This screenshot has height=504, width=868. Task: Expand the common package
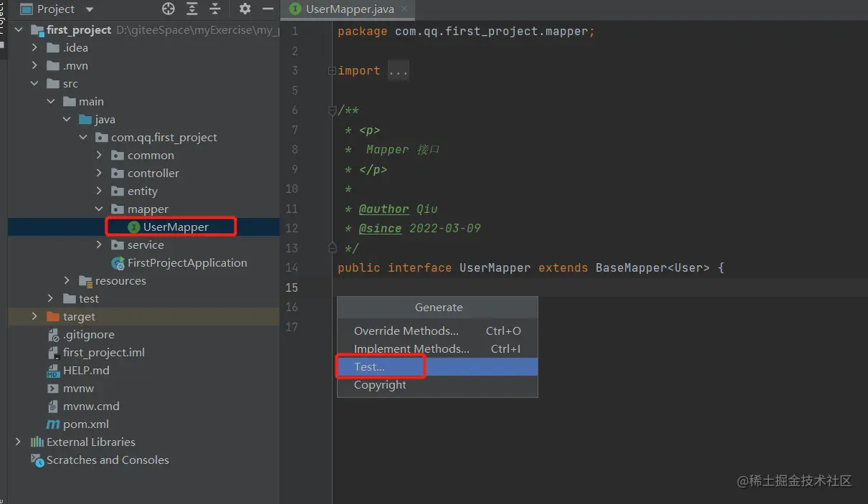100,156
